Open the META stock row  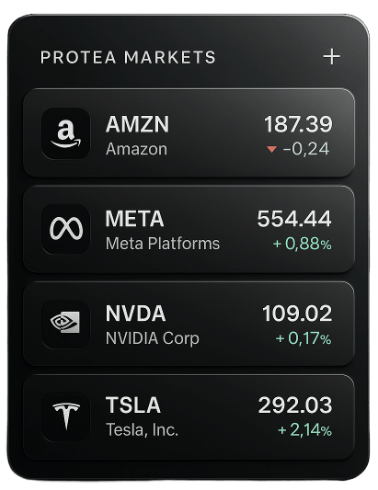(x=189, y=229)
